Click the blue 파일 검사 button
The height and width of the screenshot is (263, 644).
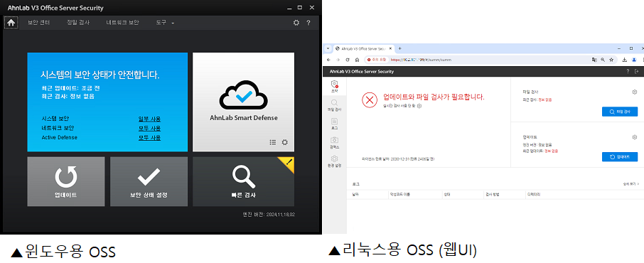(620, 112)
